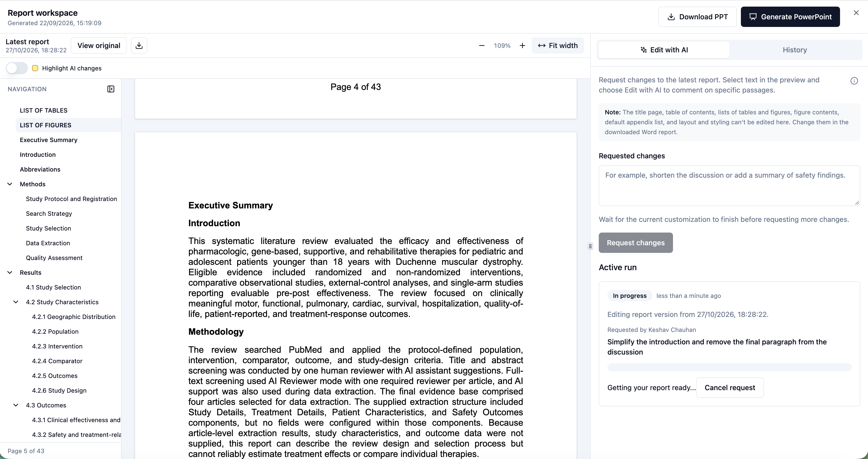This screenshot has width=868, height=459.
Task: Click the Request changes button
Action: click(x=636, y=243)
